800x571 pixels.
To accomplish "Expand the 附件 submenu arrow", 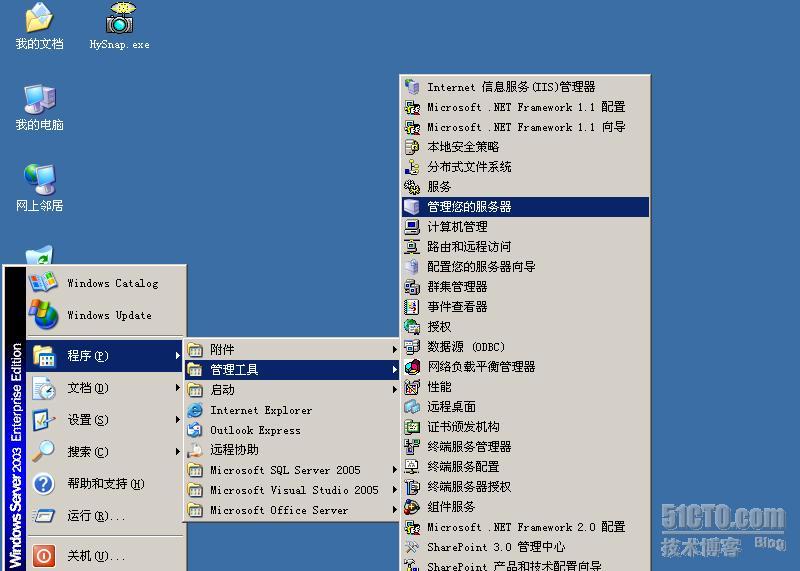I will coord(394,350).
